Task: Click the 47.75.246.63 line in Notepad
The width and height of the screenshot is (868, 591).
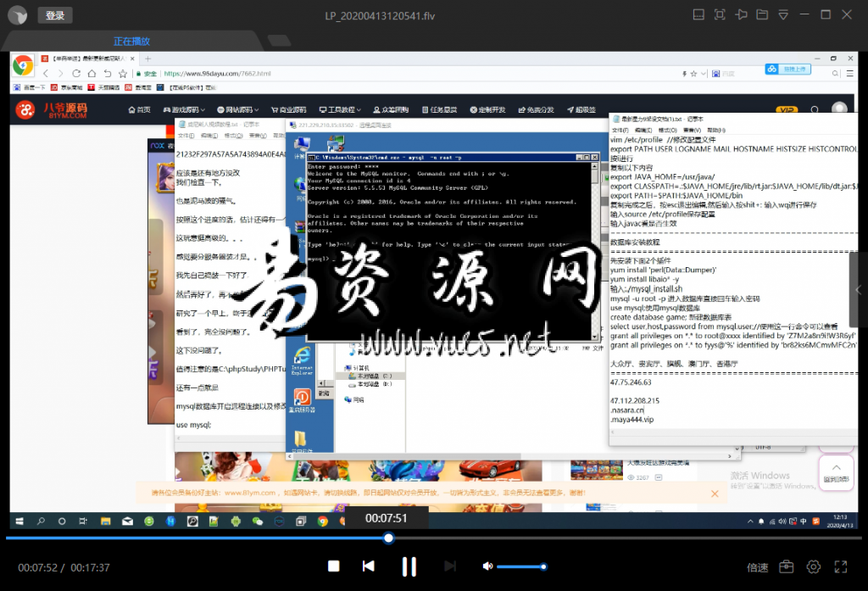Action: point(631,382)
